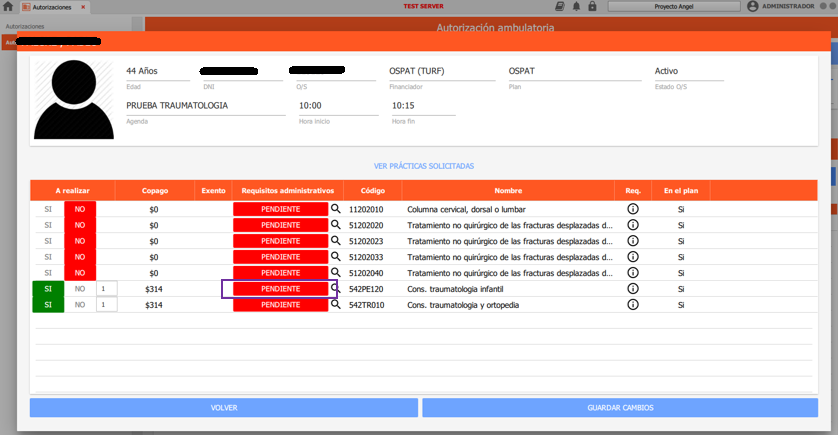The height and width of the screenshot is (435, 838).
Task: Open info icon for Cons. traumatologia infantil
Action: point(632,289)
